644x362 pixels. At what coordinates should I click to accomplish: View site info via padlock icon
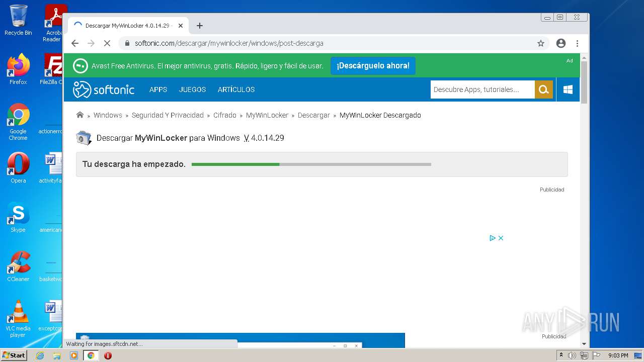click(127, 43)
